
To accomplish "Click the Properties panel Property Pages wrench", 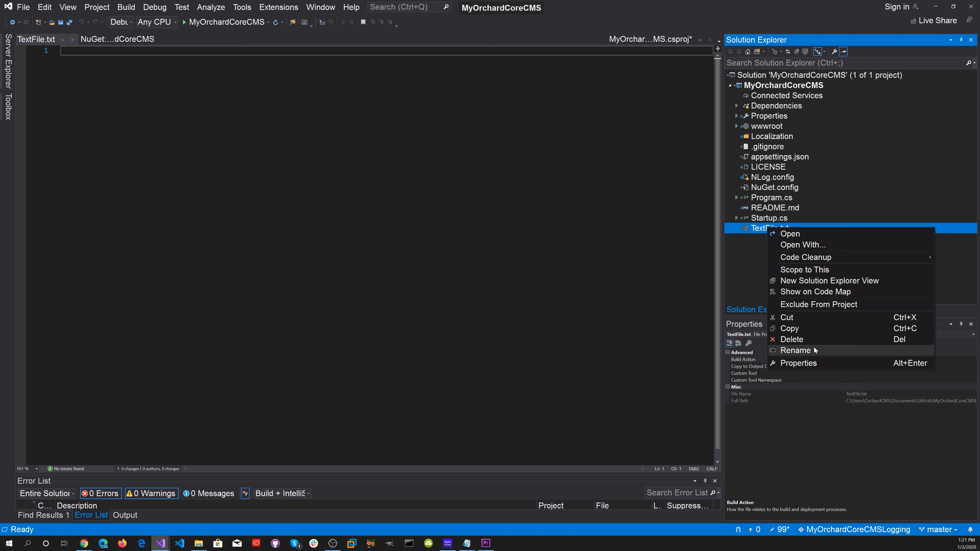I will [748, 343].
